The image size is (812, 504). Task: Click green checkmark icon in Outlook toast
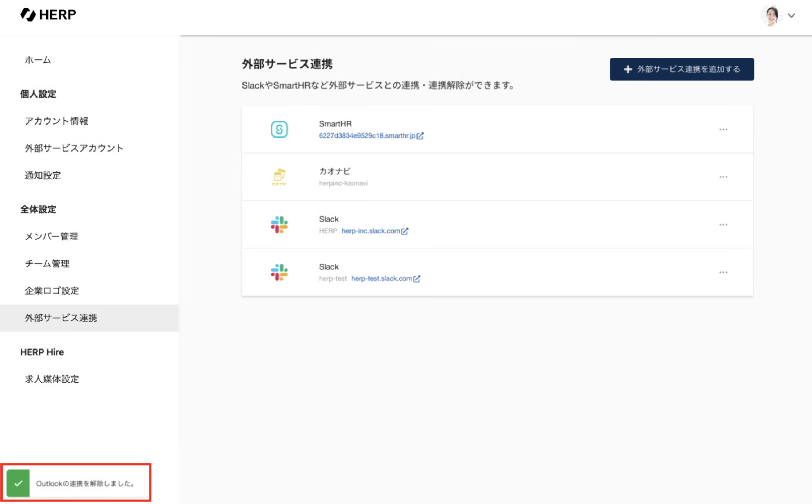18,483
